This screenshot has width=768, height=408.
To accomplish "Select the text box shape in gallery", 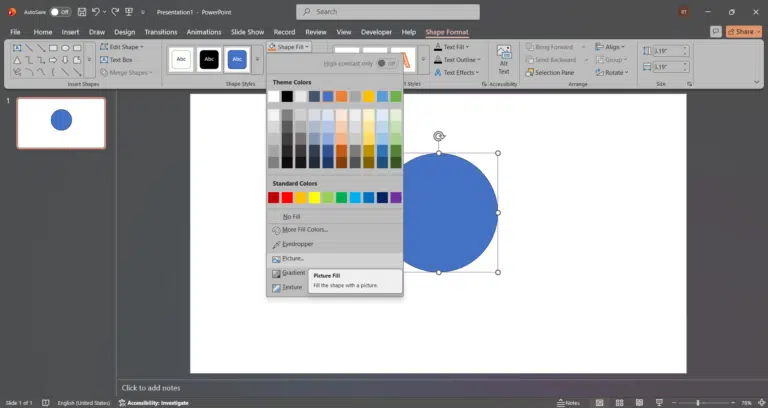I will pyautogui.click(x=17, y=48).
